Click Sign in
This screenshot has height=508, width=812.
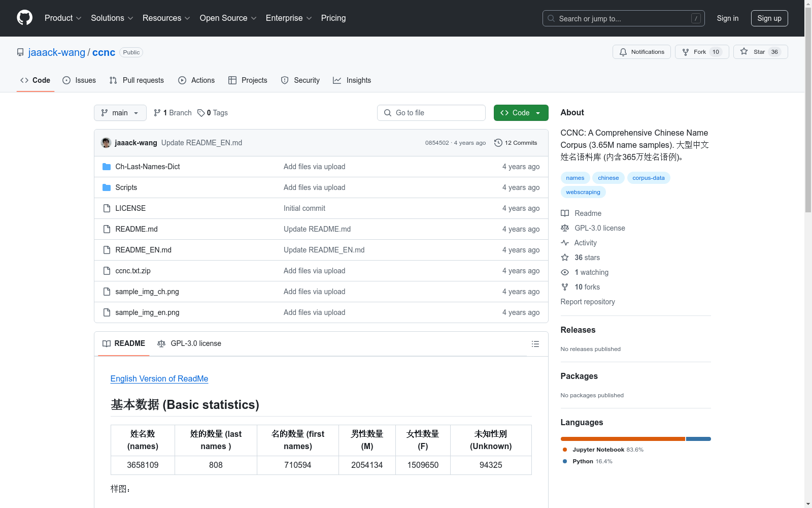point(728,18)
